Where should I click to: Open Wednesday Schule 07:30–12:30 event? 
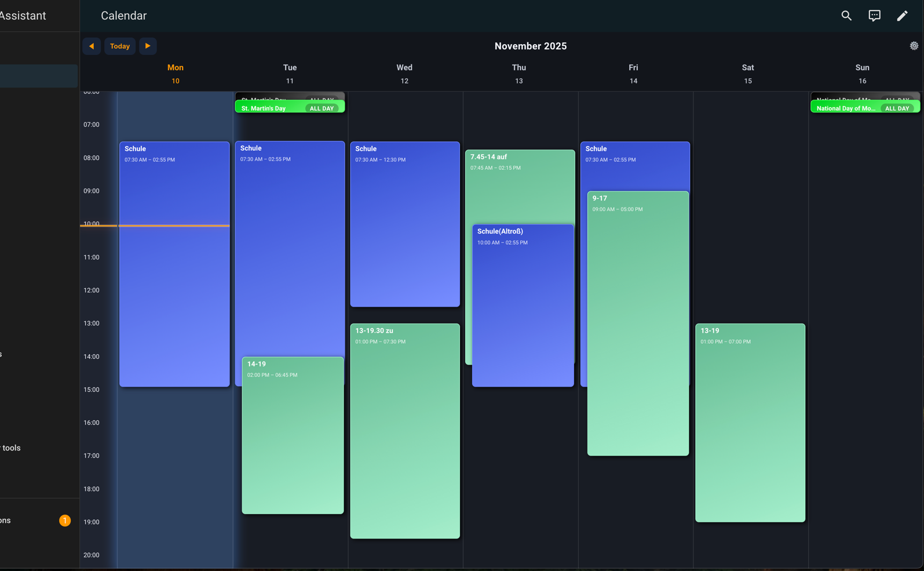coord(405,224)
